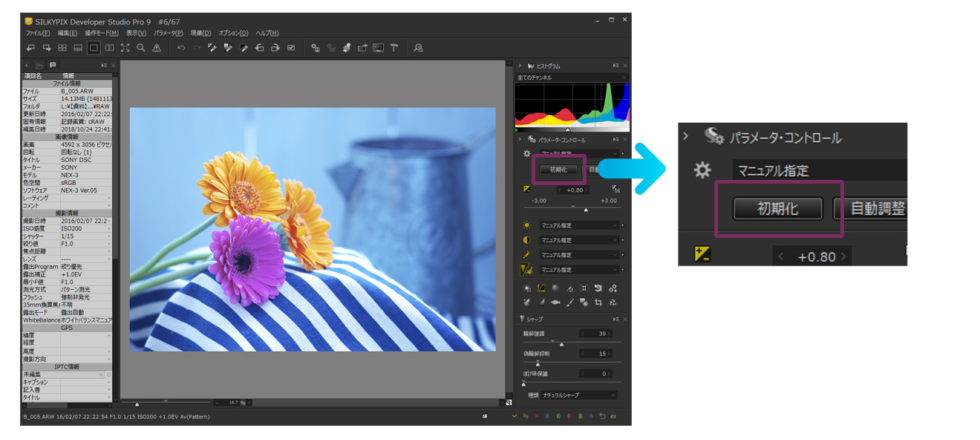Click the tone half-circle icon
This screenshot has width=980, height=440.
pos(527,240)
